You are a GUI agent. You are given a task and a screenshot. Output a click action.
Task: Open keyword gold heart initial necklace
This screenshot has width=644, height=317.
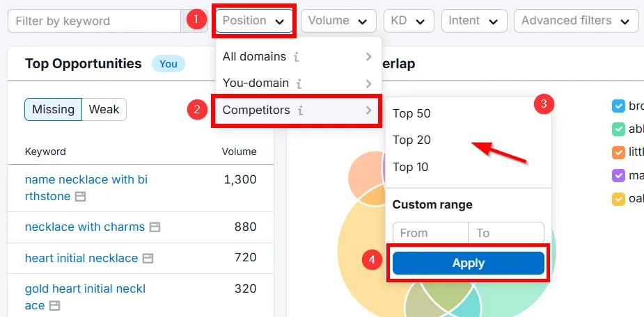(x=86, y=298)
